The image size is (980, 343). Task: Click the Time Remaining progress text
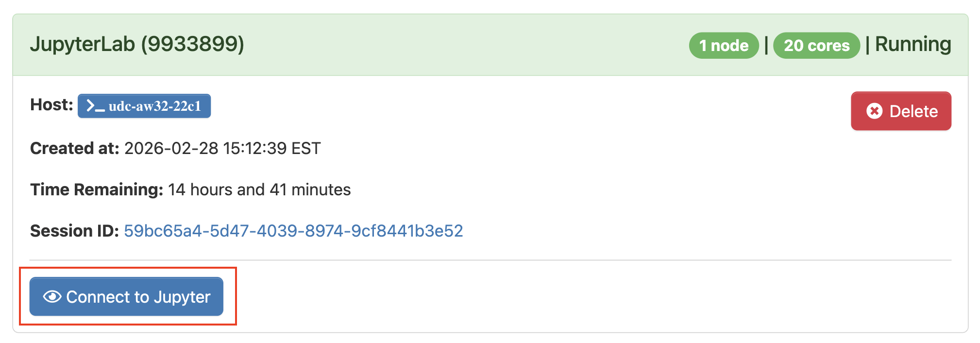pyautogui.click(x=190, y=189)
